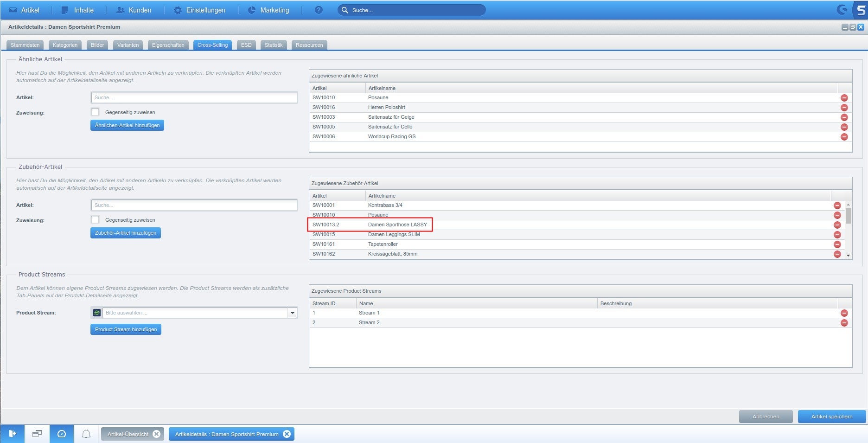Remove Saitensatz für Geige row
Viewport: 868px width, 443px height.
click(844, 117)
